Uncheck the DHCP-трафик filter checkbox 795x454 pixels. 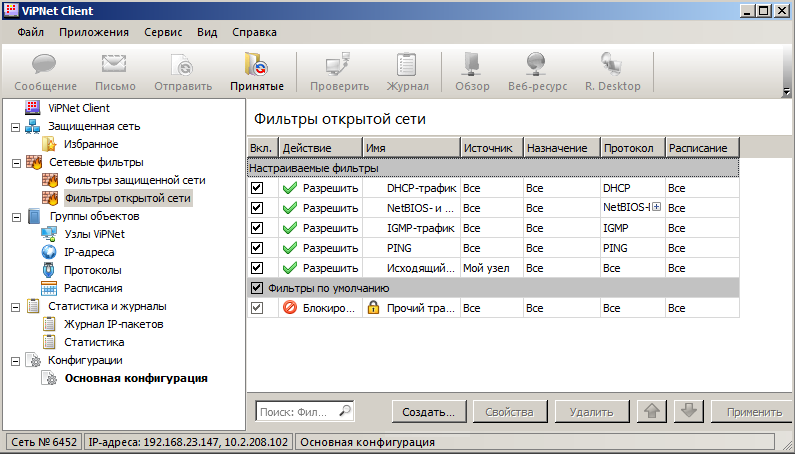(257, 188)
